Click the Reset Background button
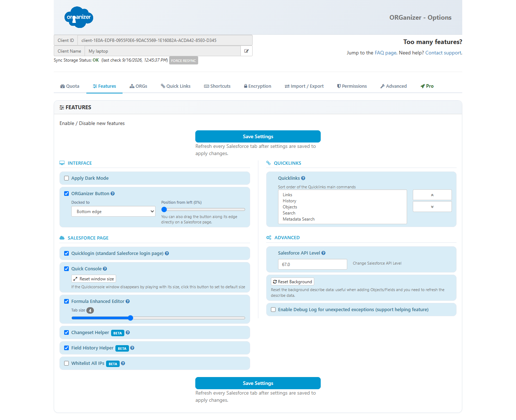This screenshot has width=516, height=420. [292, 282]
